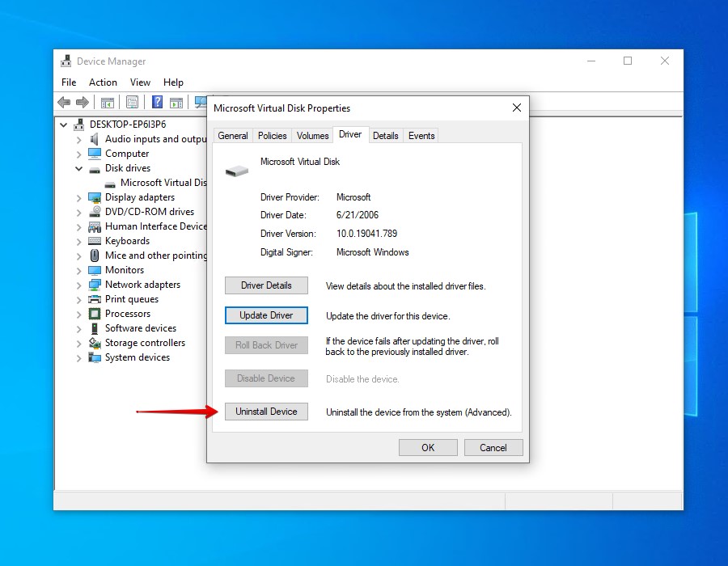Screen dimensions: 728x566
Task: Click the Storage controllers icon
Action: 95,342
